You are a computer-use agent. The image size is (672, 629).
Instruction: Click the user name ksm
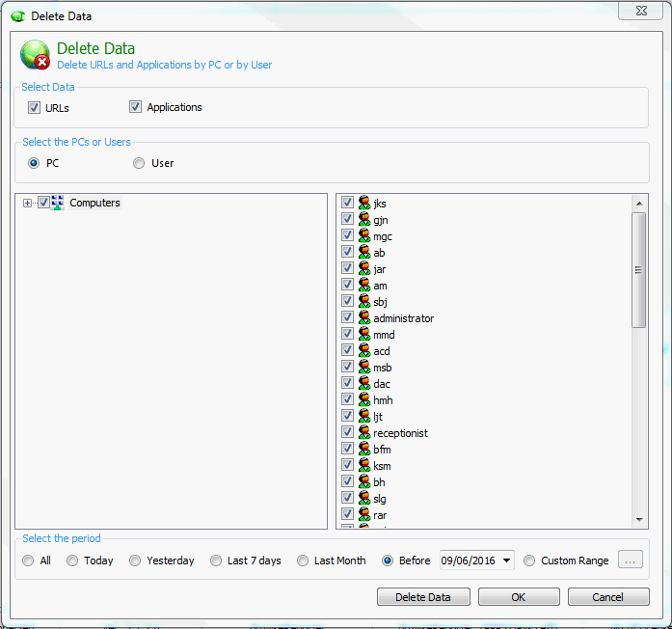[382, 466]
